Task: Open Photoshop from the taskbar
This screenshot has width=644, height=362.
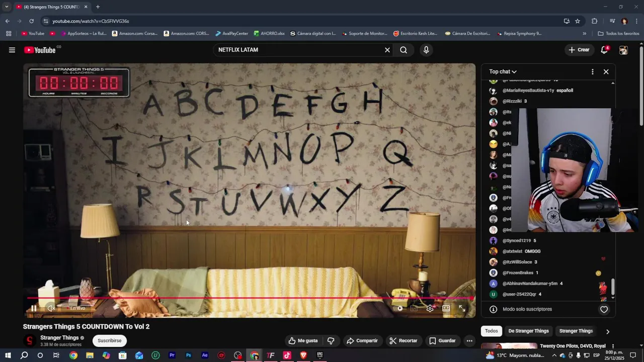Action: pyautogui.click(x=188, y=355)
